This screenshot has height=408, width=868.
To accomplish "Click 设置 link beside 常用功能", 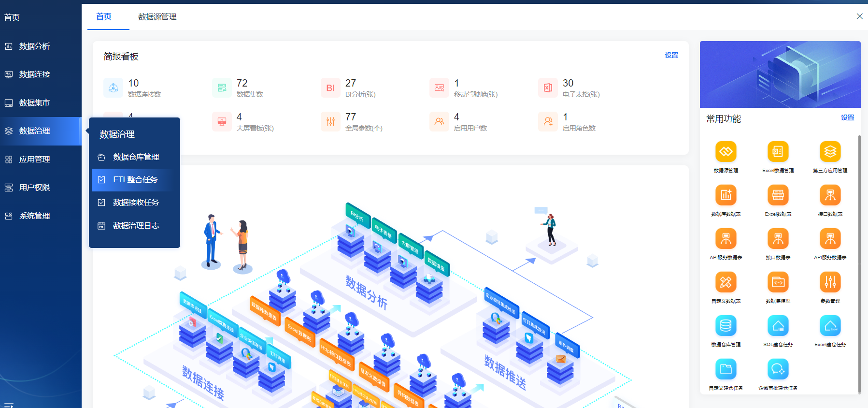I will click(847, 118).
